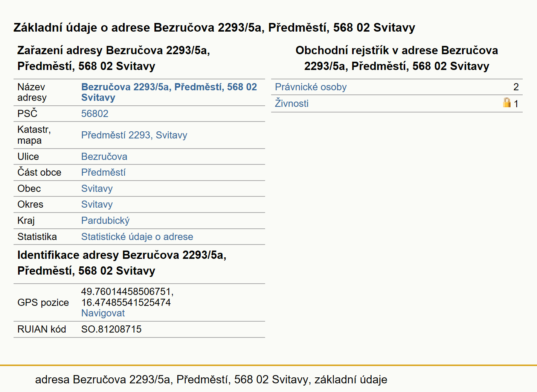Click the RUIAN kód value SO.81208715
Image resolution: width=537 pixels, height=392 pixels.
coord(111,329)
